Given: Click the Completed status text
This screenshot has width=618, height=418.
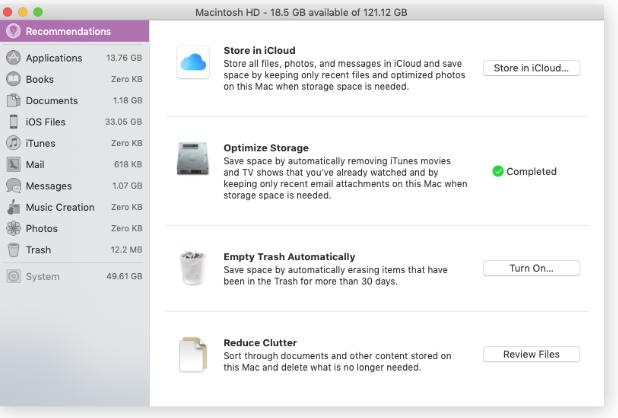Looking at the screenshot, I should (x=531, y=171).
